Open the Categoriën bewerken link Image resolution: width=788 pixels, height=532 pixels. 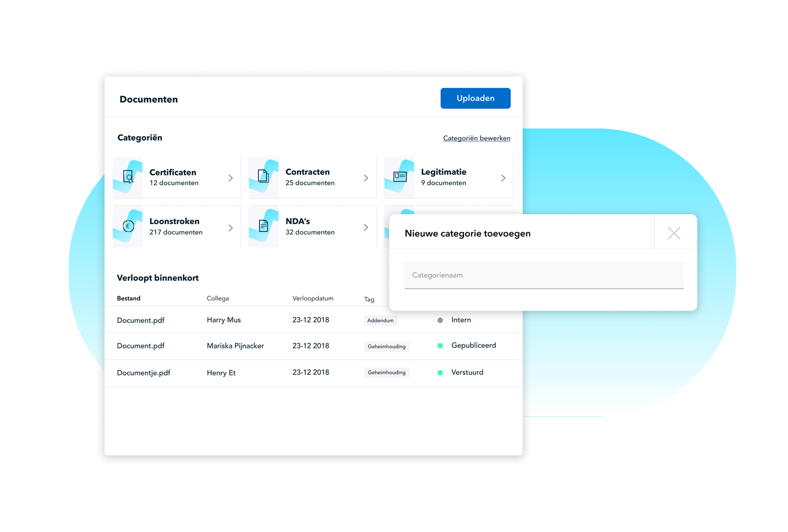pyautogui.click(x=476, y=138)
